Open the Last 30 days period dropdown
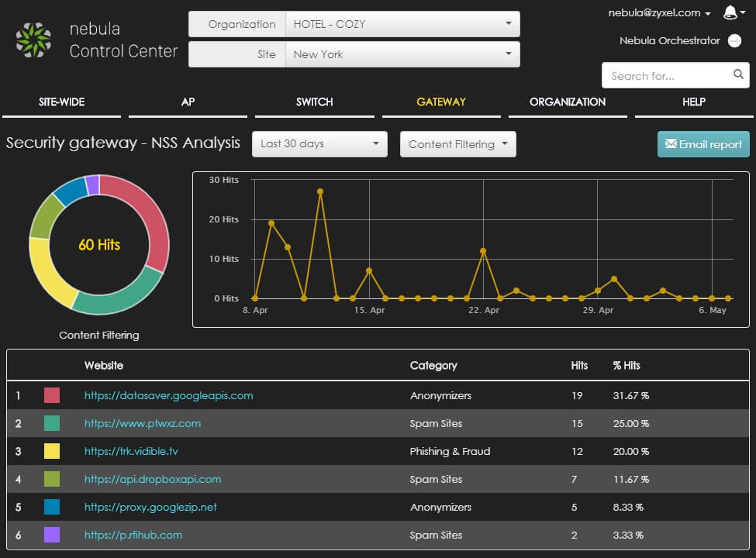Image resolution: width=756 pixels, height=558 pixels. pyautogui.click(x=319, y=144)
